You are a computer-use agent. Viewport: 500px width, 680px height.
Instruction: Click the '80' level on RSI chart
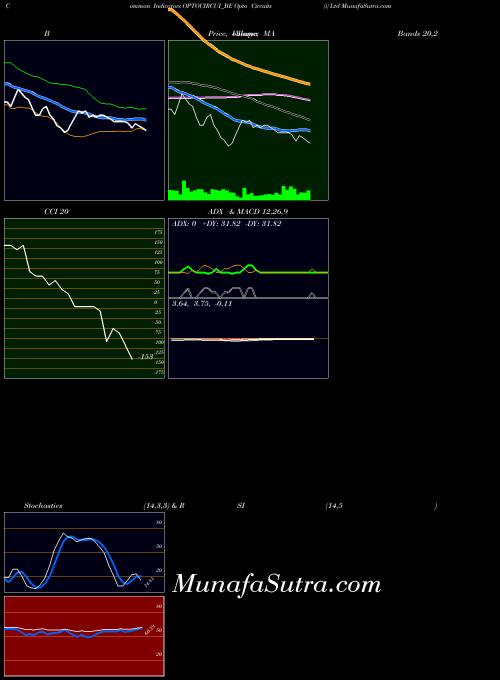tap(159, 606)
